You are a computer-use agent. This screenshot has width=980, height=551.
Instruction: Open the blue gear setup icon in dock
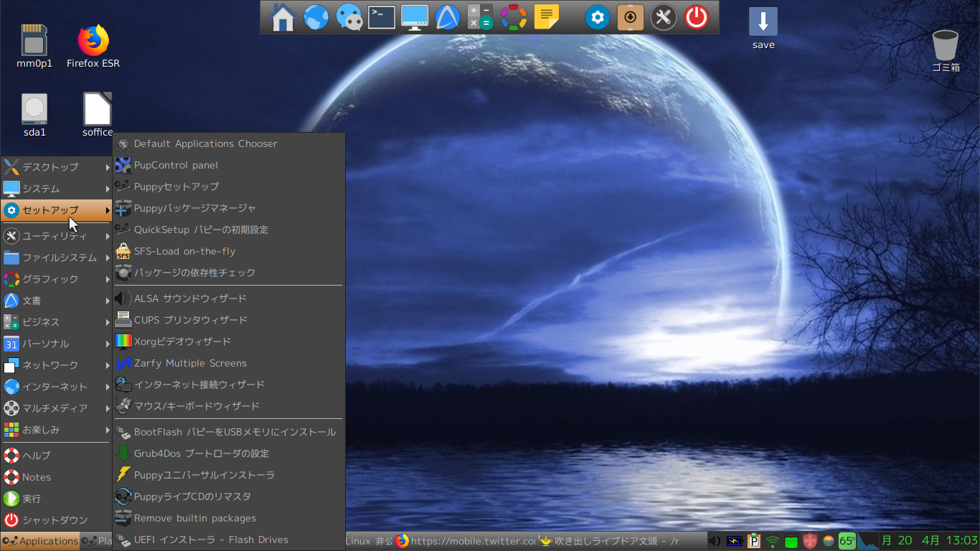pos(598,17)
